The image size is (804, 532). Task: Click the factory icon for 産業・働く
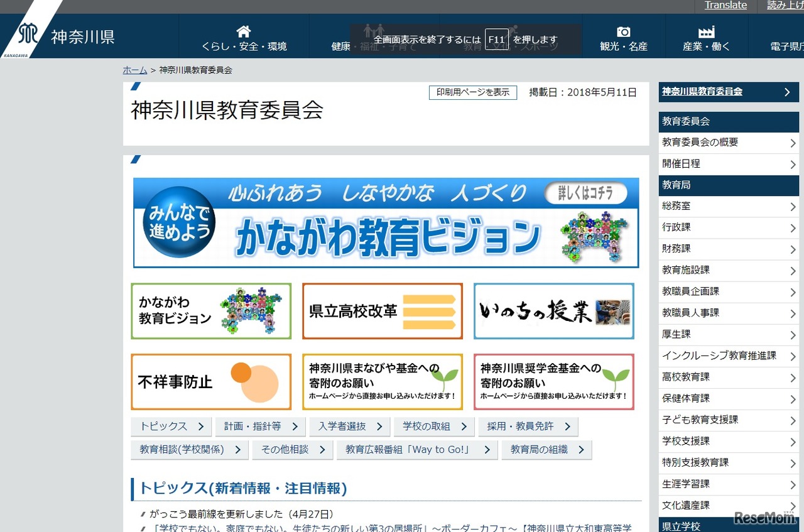pos(707,32)
